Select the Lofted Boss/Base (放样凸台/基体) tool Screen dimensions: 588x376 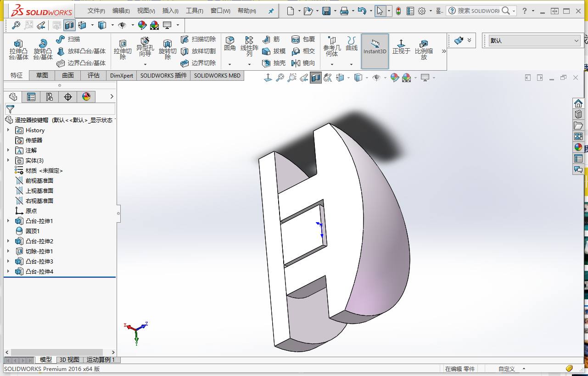81,51
